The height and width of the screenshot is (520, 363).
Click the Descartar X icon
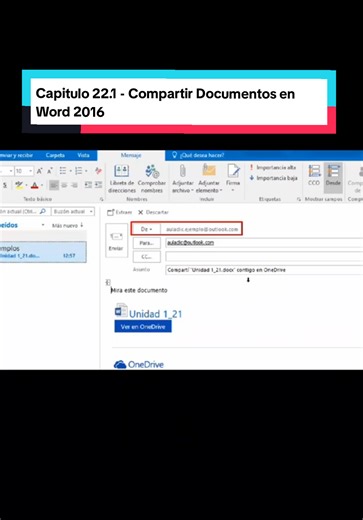pos(141,212)
